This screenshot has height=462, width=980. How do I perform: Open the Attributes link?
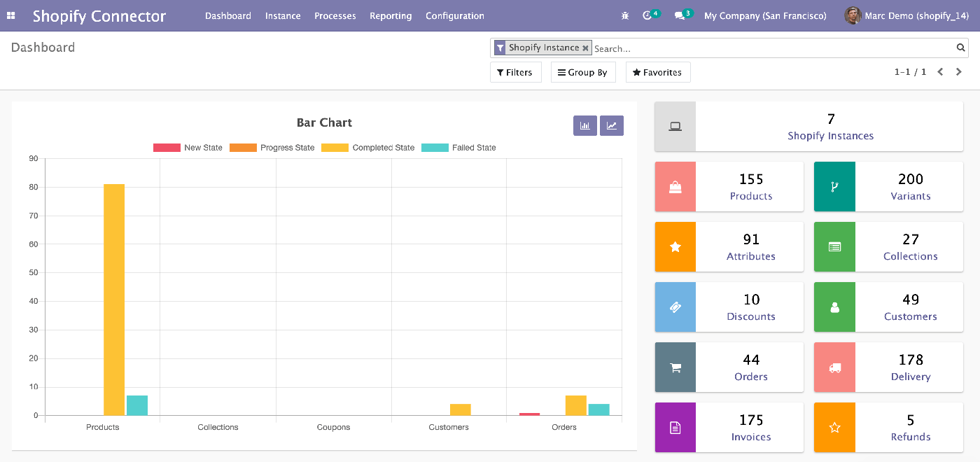pyautogui.click(x=751, y=256)
